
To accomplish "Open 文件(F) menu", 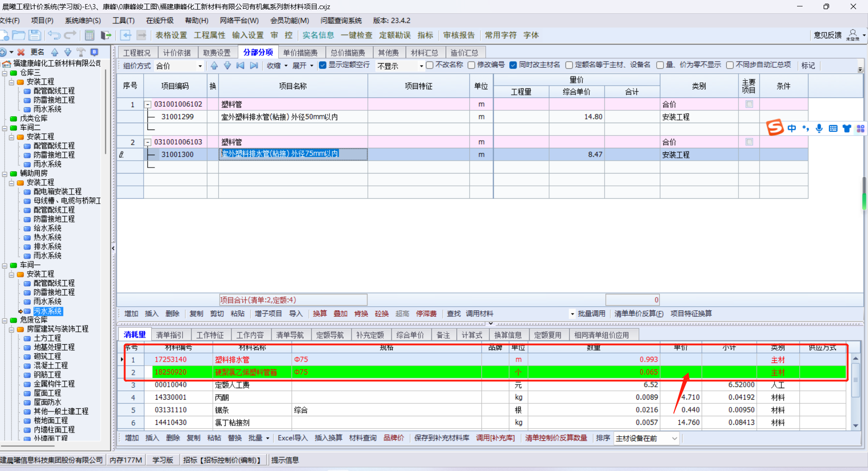I will [x=10, y=21].
